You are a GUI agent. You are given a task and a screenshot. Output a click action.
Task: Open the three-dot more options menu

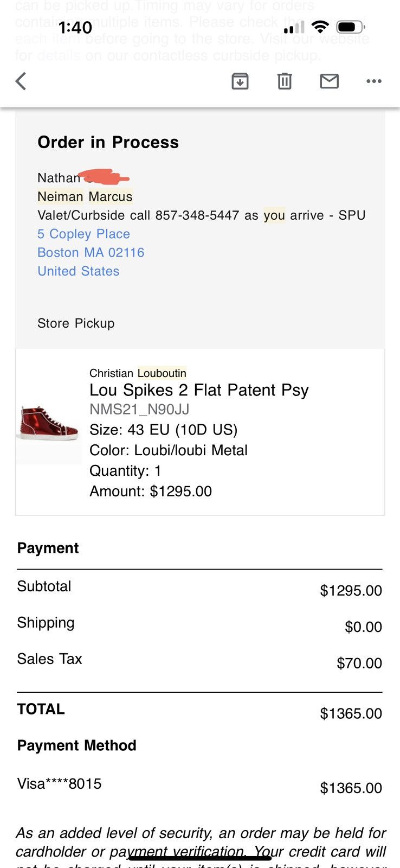point(374,81)
